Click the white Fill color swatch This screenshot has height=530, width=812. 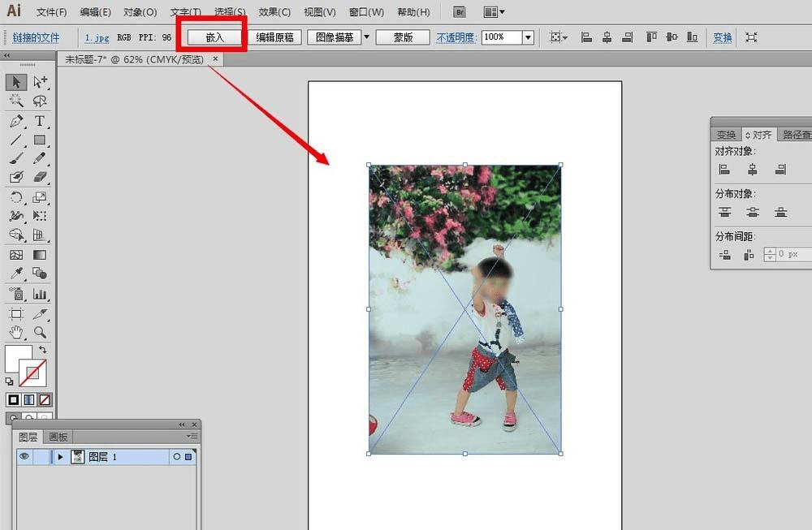tap(15, 356)
